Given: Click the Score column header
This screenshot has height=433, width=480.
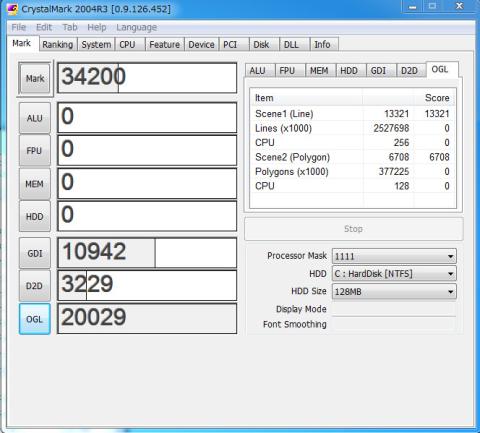Looking at the screenshot, I should point(435,98).
